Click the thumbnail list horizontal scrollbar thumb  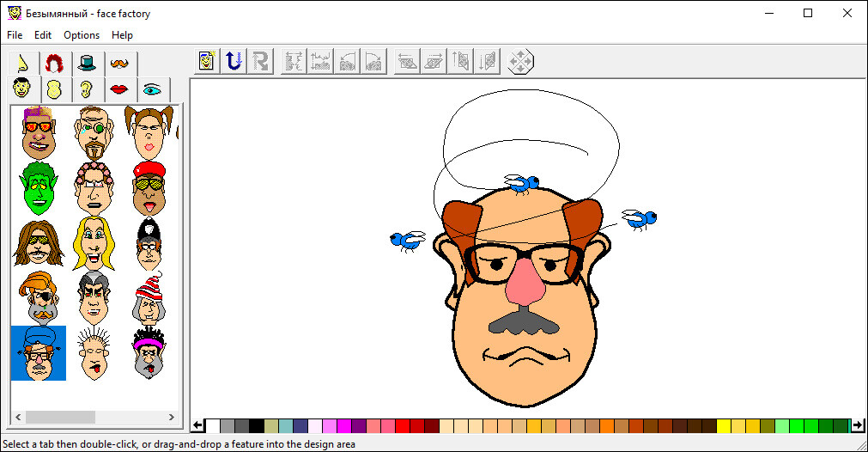pos(60,417)
